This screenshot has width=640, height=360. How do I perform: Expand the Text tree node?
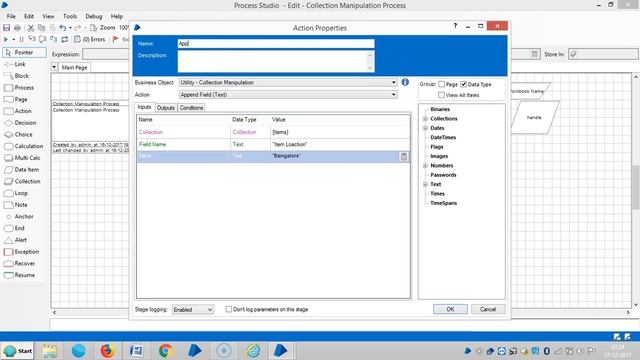tap(425, 184)
